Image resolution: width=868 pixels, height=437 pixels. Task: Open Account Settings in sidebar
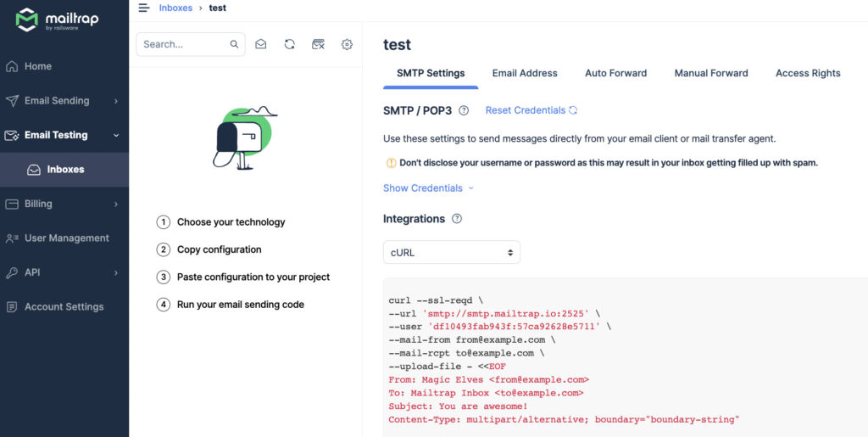pos(64,306)
